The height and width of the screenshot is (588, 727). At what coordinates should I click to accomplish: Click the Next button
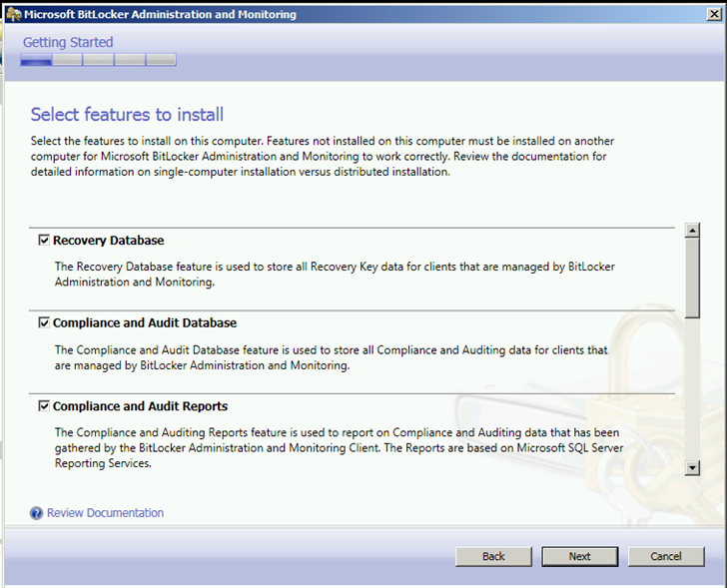(x=579, y=556)
